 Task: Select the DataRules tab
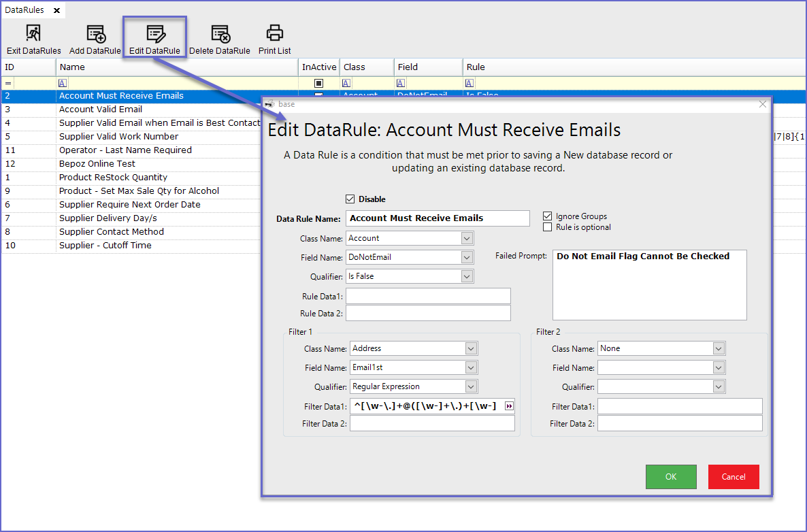click(x=24, y=10)
